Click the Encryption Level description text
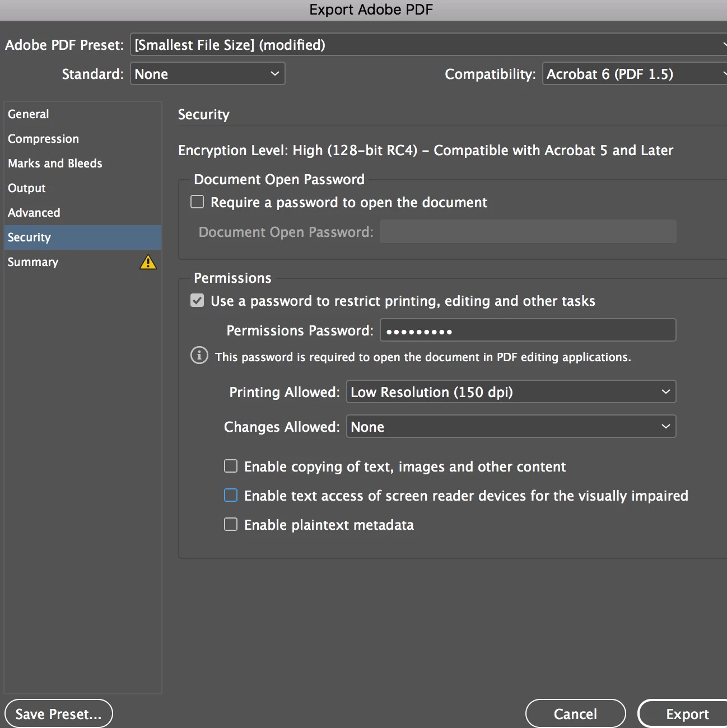 pos(426,150)
